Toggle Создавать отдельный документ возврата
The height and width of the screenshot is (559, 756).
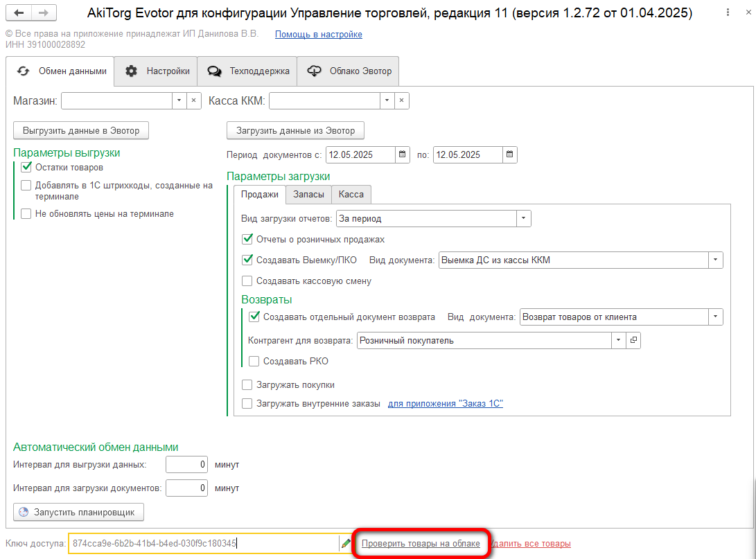pyautogui.click(x=254, y=317)
